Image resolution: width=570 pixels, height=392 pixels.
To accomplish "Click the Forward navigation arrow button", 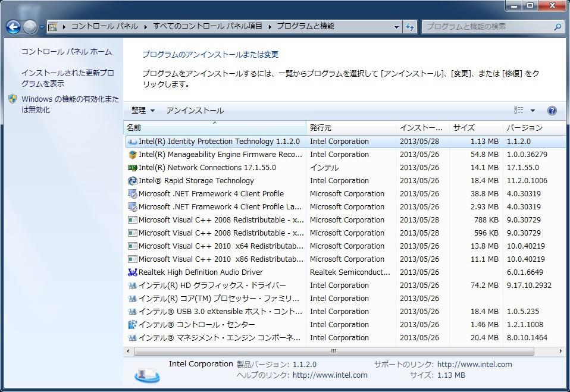I will (30, 27).
